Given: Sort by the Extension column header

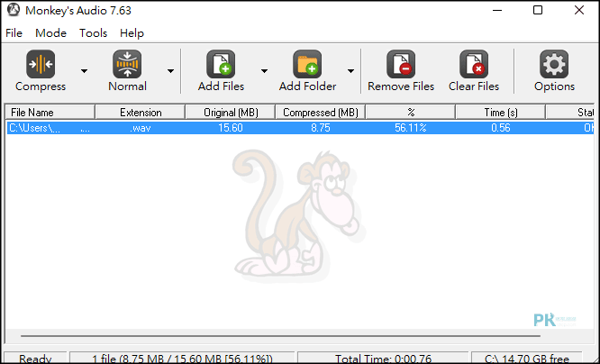Looking at the screenshot, I should tap(140, 112).
